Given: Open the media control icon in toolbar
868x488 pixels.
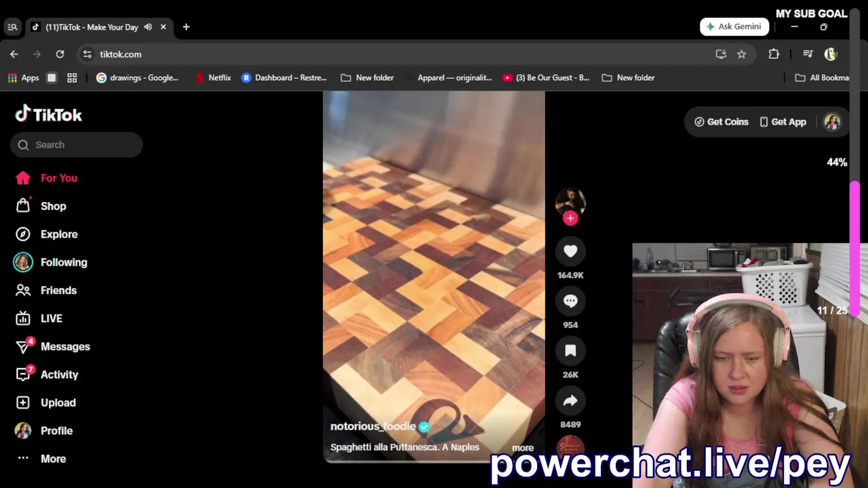Looking at the screenshot, I should click(808, 54).
